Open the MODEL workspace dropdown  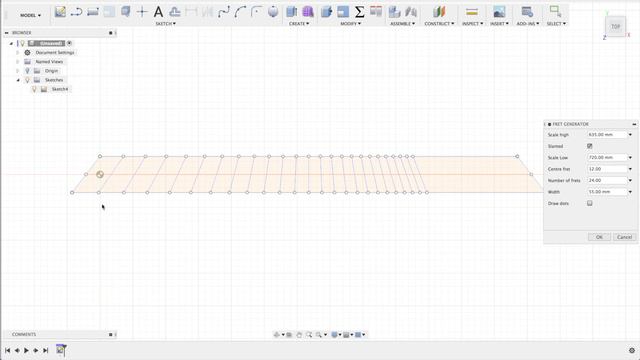coord(31,15)
